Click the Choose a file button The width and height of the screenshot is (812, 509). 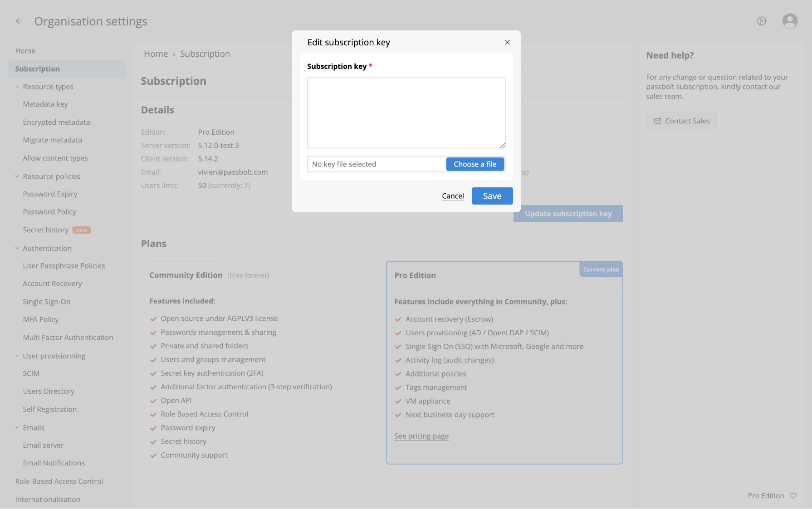475,164
